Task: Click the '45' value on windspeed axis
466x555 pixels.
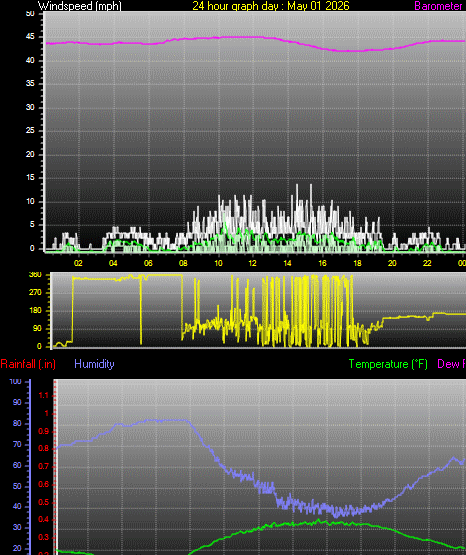Action: [x=30, y=36]
